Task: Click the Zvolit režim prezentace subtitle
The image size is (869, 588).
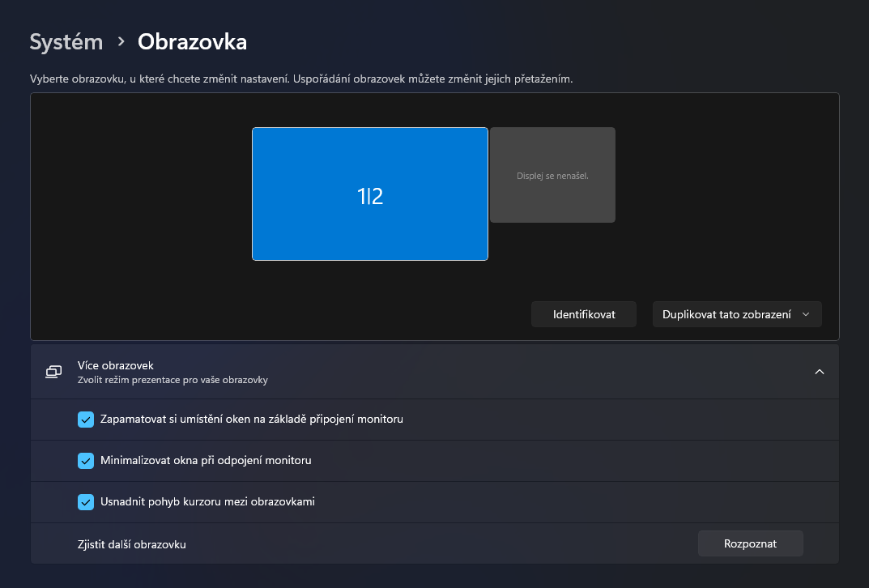Action: point(173,380)
